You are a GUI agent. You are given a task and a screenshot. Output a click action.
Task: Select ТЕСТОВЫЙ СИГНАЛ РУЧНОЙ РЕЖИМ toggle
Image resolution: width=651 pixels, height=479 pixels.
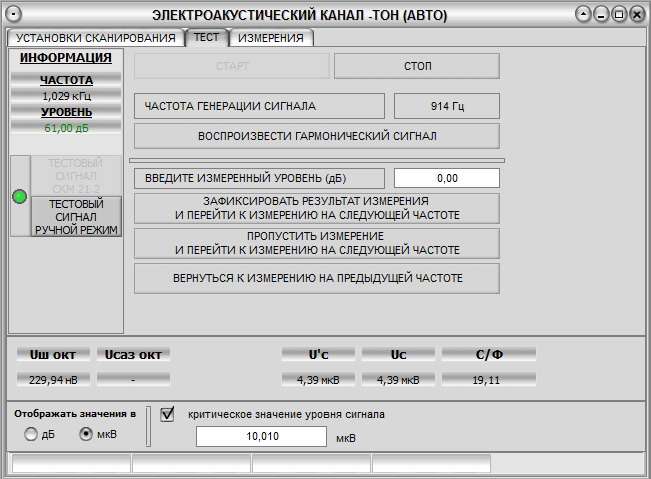76,216
